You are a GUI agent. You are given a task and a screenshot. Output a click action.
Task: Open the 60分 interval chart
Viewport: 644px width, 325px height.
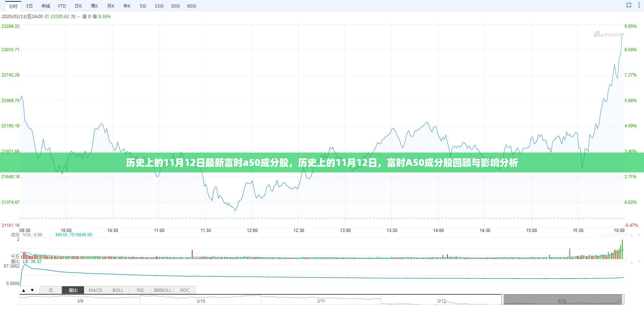(x=192, y=6)
